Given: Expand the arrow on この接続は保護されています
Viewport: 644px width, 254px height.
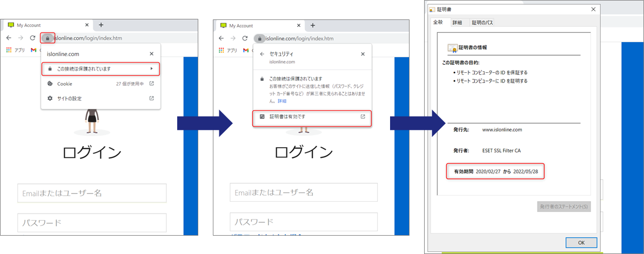Looking at the screenshot, I should tap(152, 69).
